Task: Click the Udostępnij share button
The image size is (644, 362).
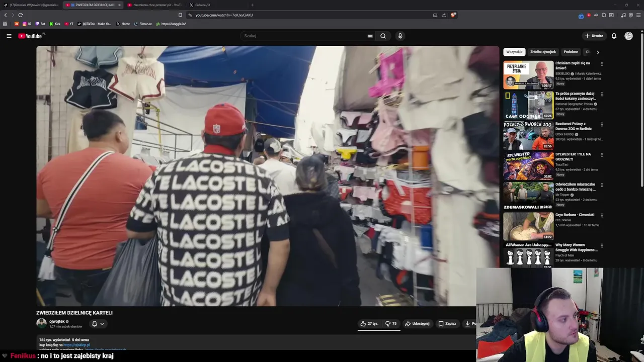Action: [417, 324]
